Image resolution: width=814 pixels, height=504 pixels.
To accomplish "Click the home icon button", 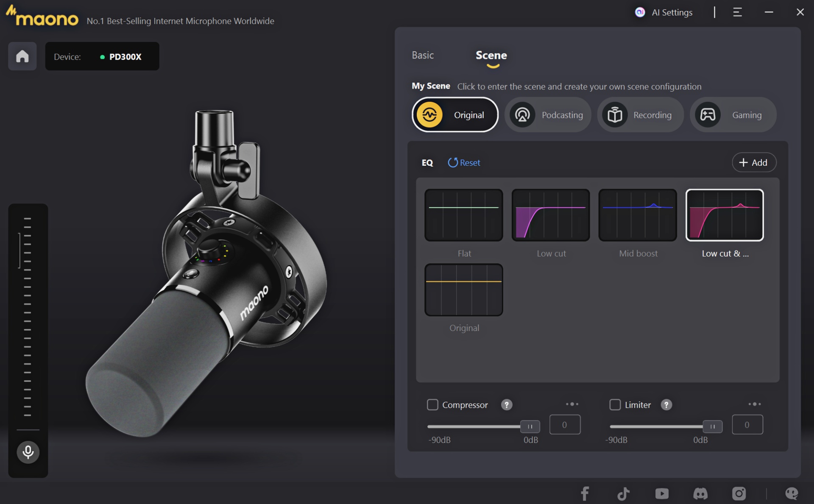I will [x=22, y=56].
